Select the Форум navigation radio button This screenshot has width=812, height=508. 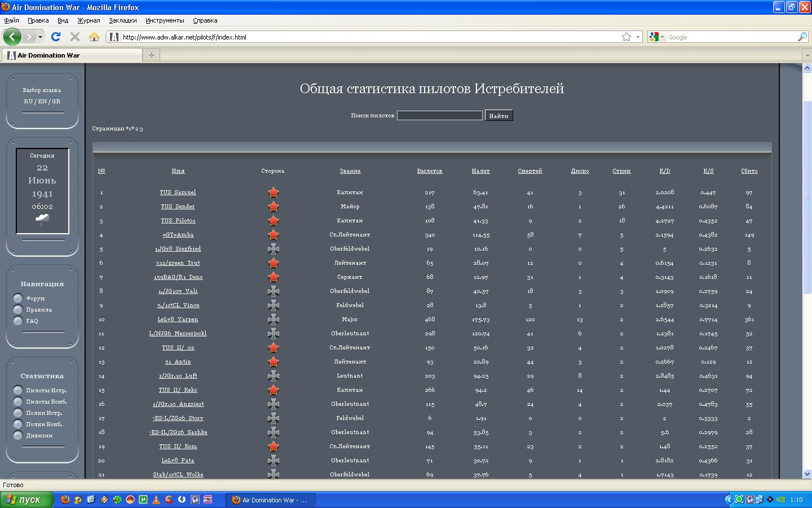(x=18, y=299)
